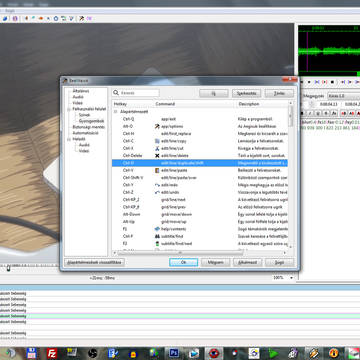Select the Ctrl-Shift-V paste/over row
Screen dimensions: 360x360
pyautogui.click(x=200, y=178)
